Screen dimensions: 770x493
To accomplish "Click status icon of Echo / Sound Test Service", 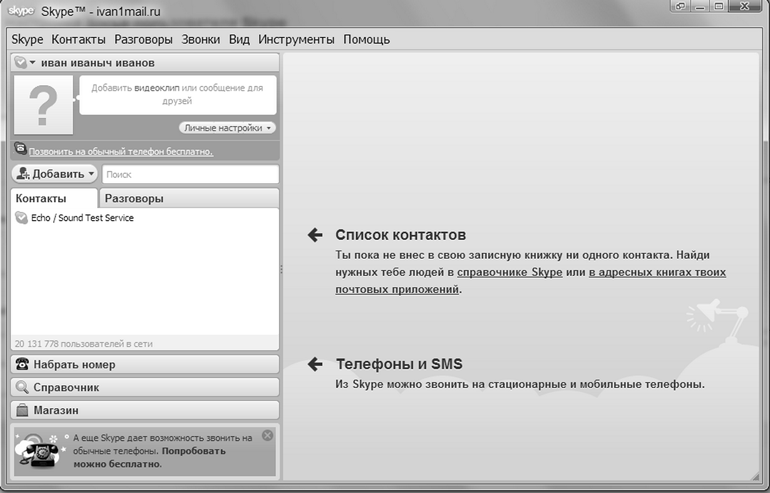I will click(x=21, y=218).
